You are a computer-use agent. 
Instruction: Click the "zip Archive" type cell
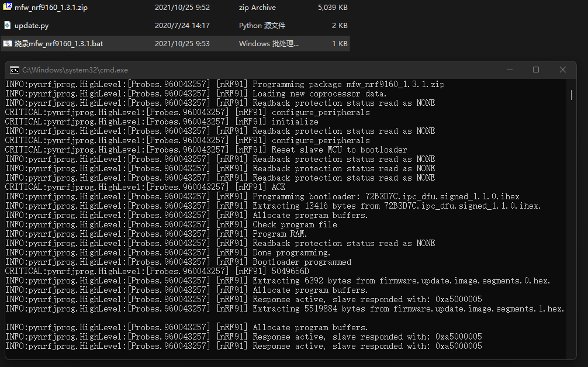click(x=257, y=8)
